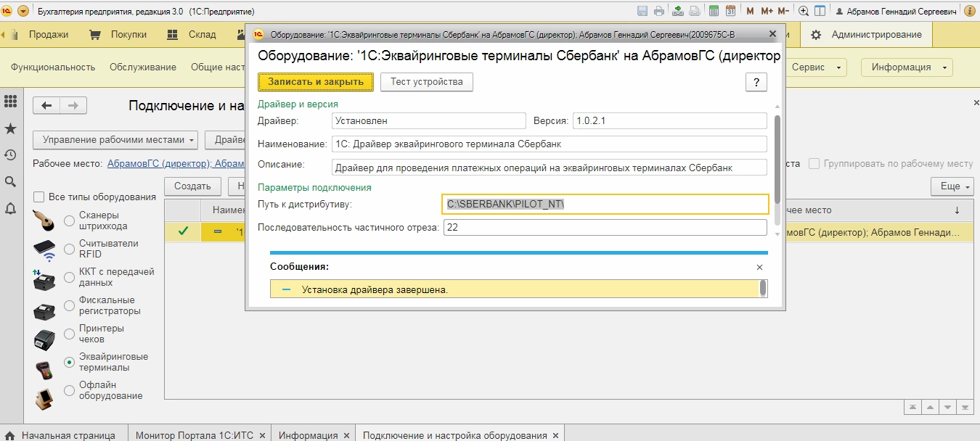Image resolution: width=980 pixels, height=441 pixels.
Task: Click the Наименование driver name field
Action: pos(549,144)
